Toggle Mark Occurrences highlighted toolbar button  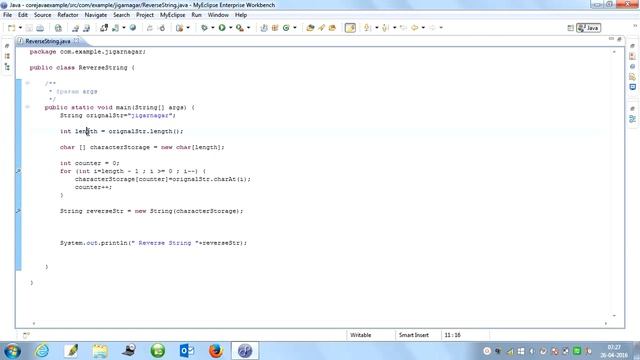350,28
